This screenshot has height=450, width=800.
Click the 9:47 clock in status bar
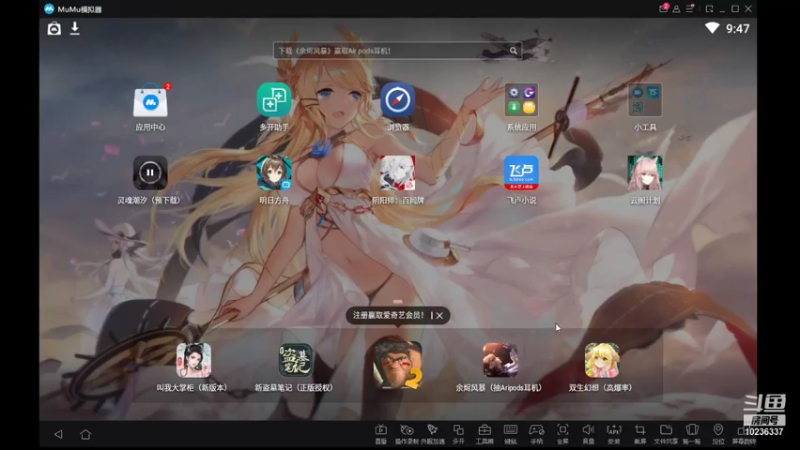(738, 29)
